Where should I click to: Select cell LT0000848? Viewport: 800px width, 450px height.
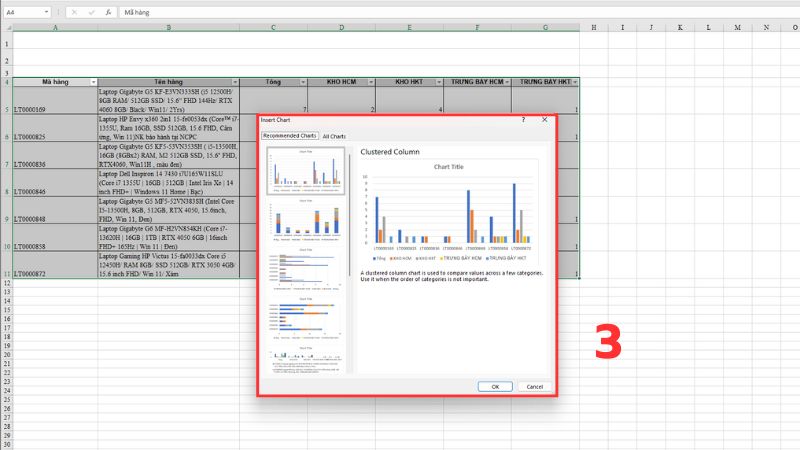(x=55, y=210)
